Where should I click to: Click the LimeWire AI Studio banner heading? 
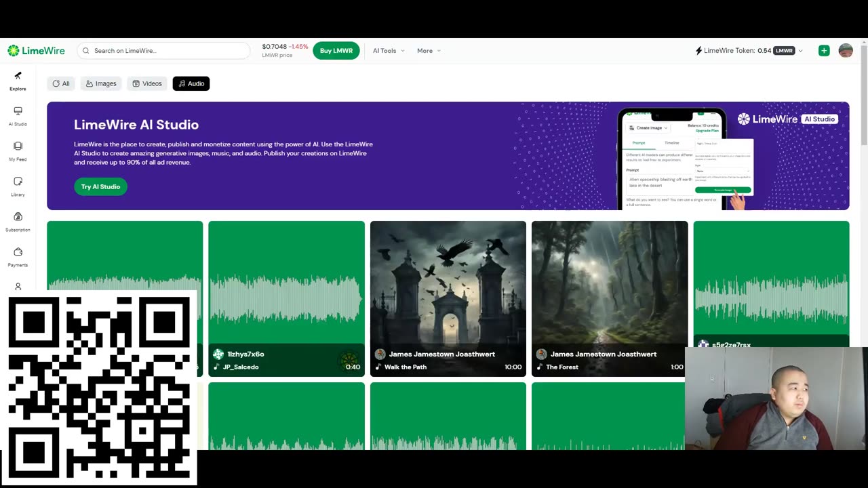136,125
